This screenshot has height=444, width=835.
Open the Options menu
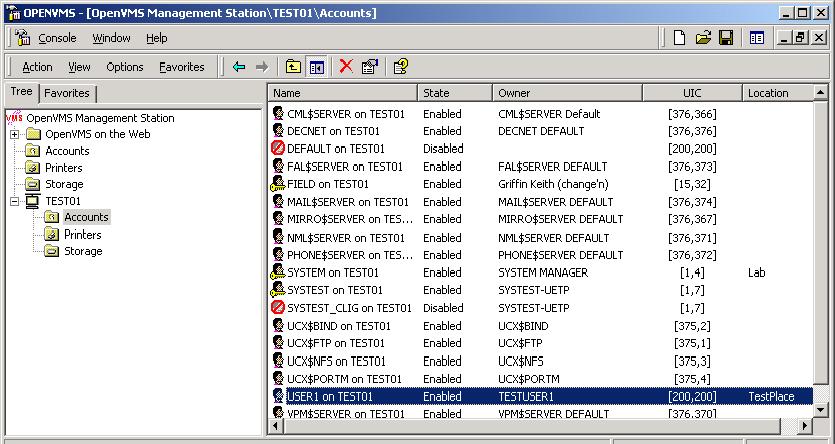coord(125,67)
